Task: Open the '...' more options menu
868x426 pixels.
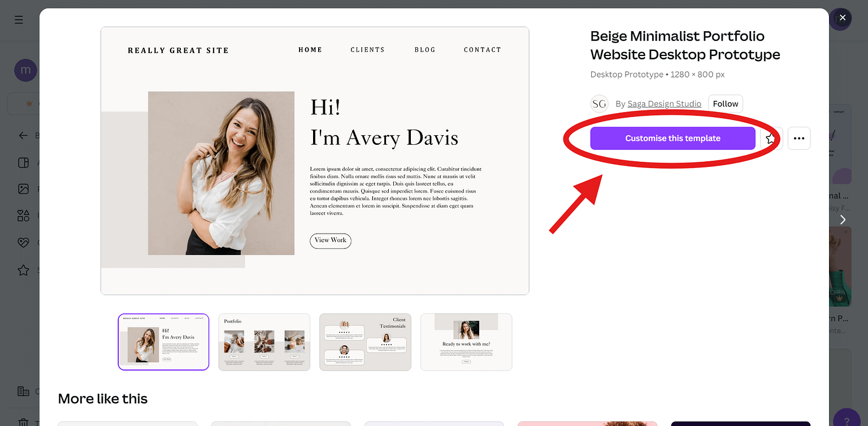Action: 799,138
